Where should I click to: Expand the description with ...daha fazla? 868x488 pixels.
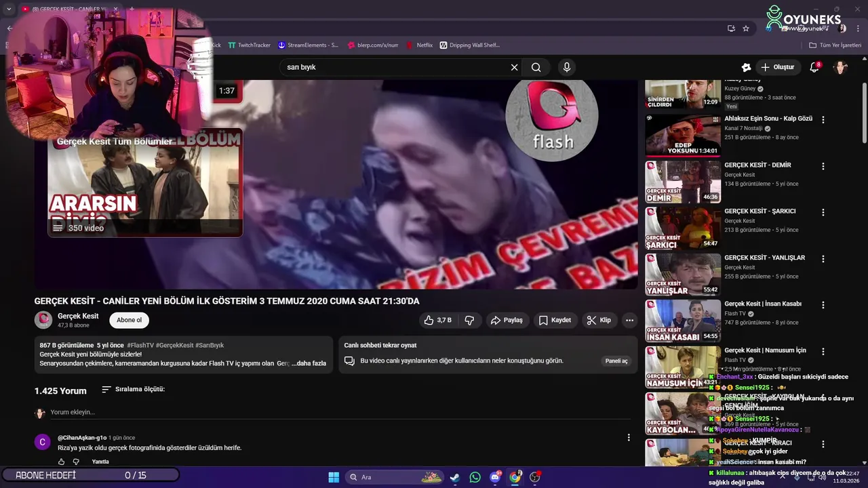[x=309, y=363]
